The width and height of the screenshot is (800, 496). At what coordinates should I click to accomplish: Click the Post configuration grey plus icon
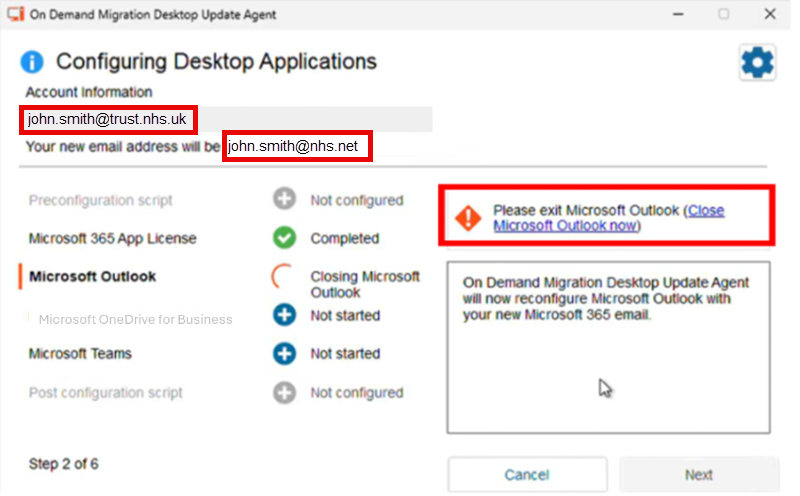tap(285, 393)
